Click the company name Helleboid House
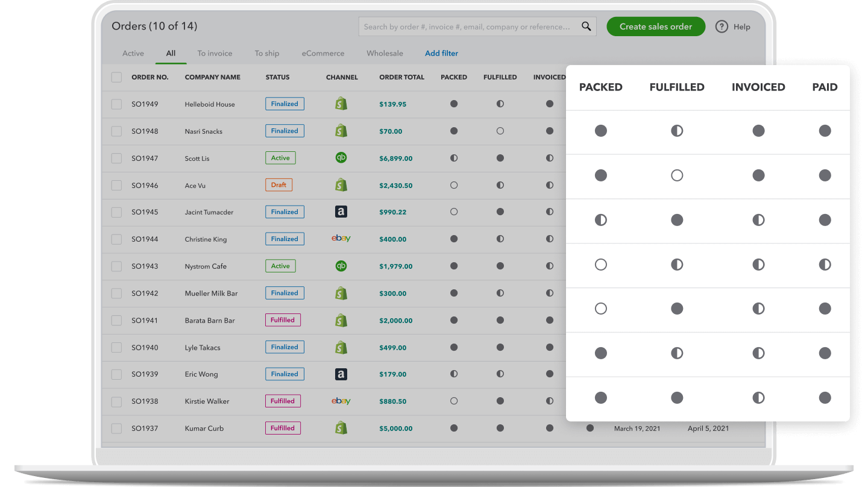 pyautogui.click(x=210, y=104)
